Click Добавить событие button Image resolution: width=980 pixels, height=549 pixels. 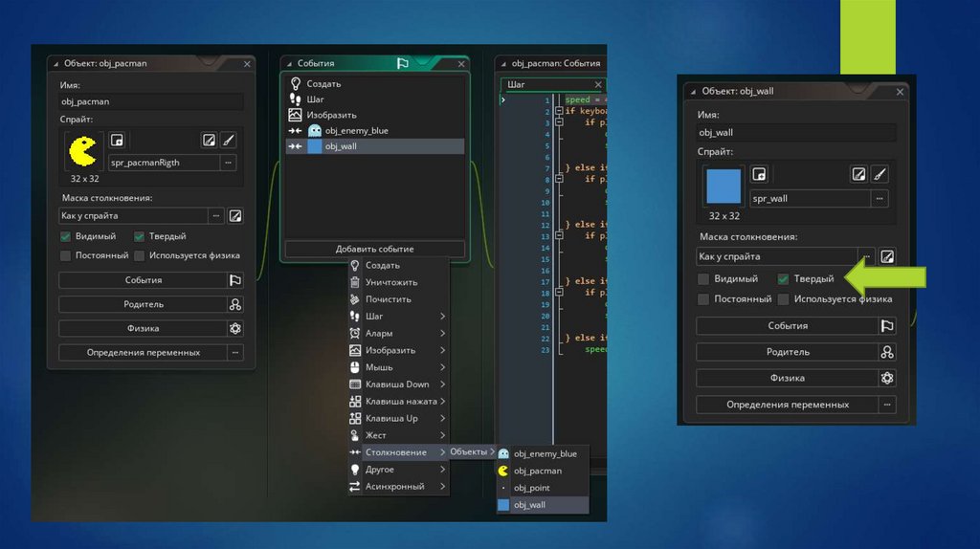[374, 249]
